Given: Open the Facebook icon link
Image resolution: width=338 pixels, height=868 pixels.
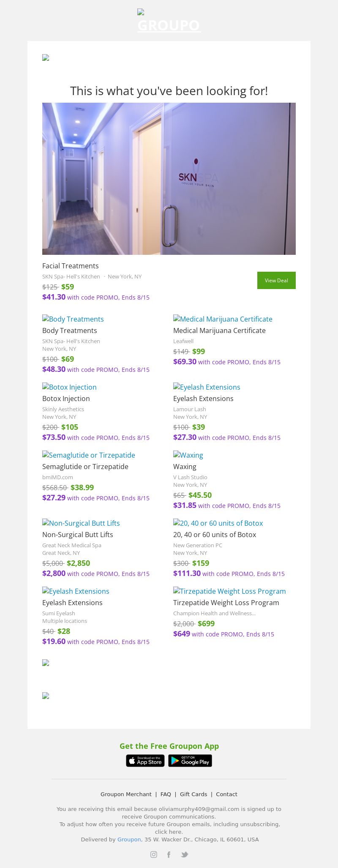Looking at the screenshot, I should click(169, 854).
